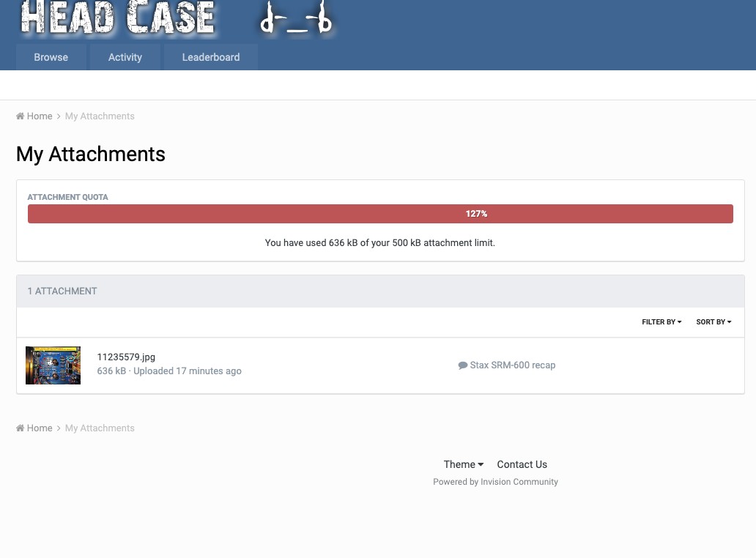Open the 11235579.jpg file name link
The height and width of the screenshot is (558, 756).
click(x=126, y=357)
